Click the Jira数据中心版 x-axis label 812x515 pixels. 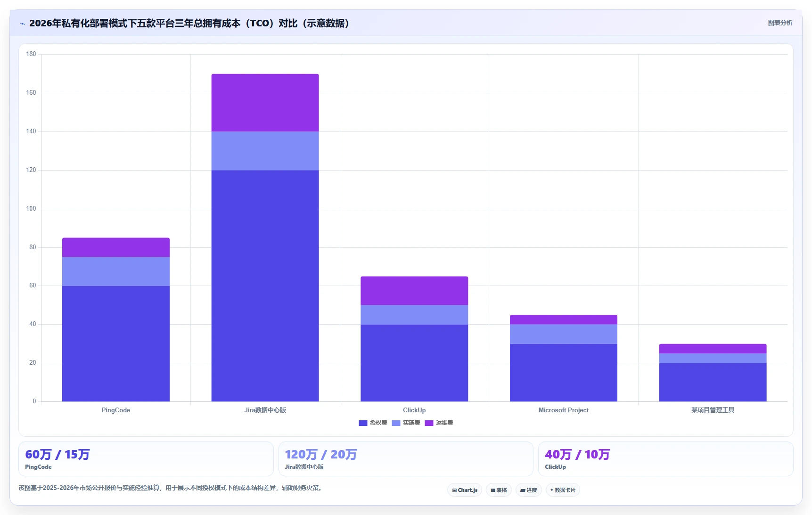265,410
